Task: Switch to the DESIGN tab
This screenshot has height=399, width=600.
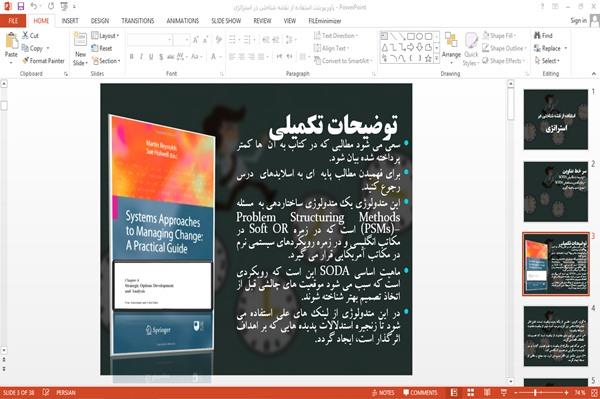Action: 100,21
